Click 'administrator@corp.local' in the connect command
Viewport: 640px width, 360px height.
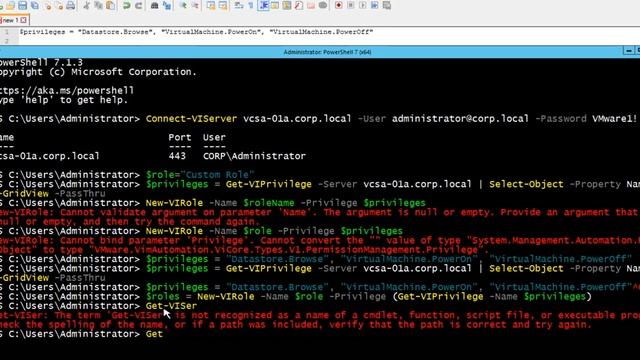pos(460,119)
